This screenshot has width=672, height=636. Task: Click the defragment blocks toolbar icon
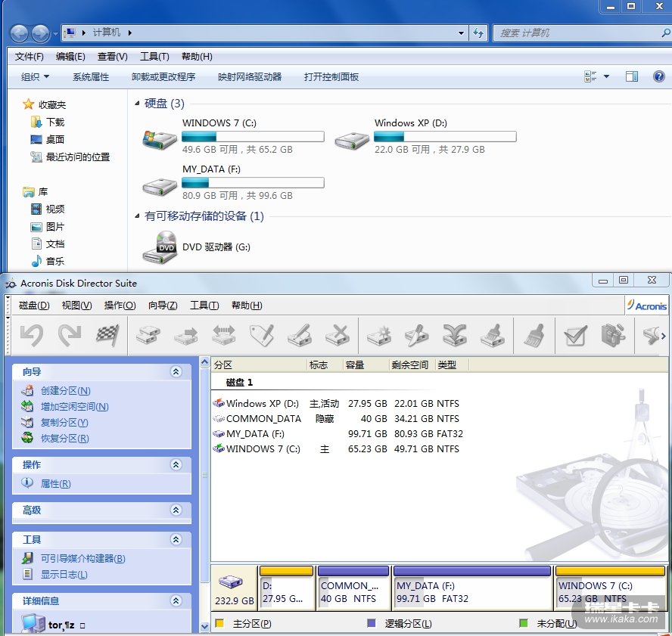[x=613, y=335]
